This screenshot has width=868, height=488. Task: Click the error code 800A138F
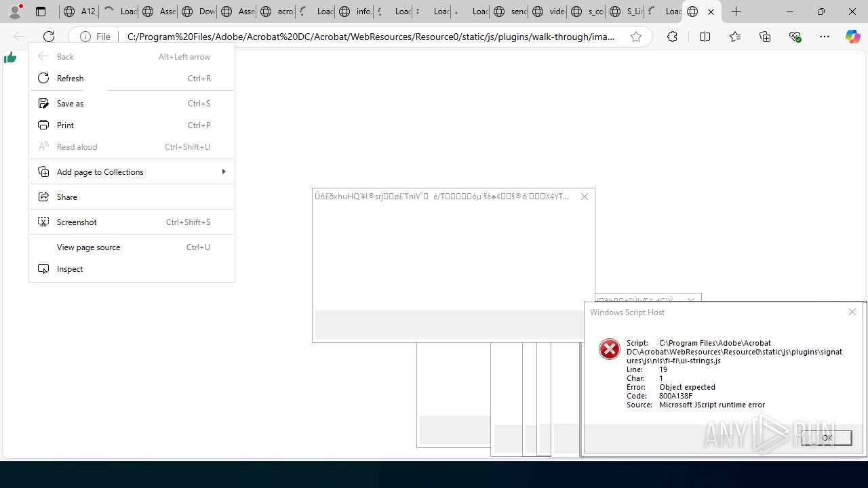click(x=675, y=396)
